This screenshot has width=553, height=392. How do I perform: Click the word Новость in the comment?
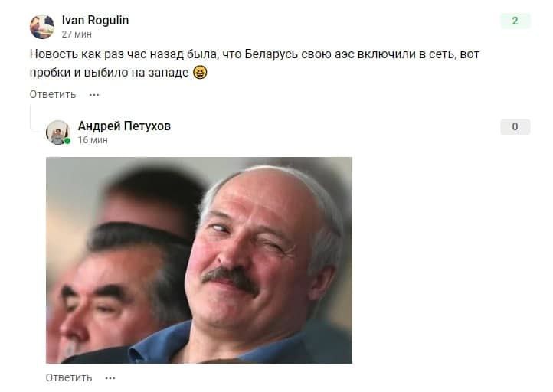pos(54,54)
